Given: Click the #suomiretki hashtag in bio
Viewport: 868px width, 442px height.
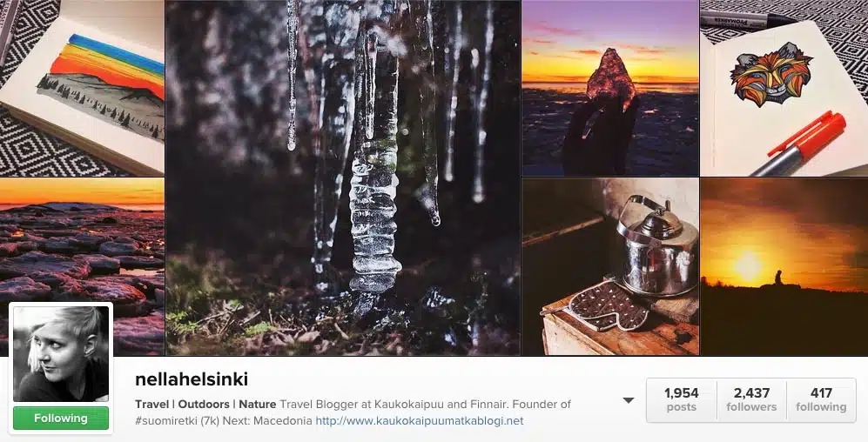Looking at the screenshot, I should point(163,421).
